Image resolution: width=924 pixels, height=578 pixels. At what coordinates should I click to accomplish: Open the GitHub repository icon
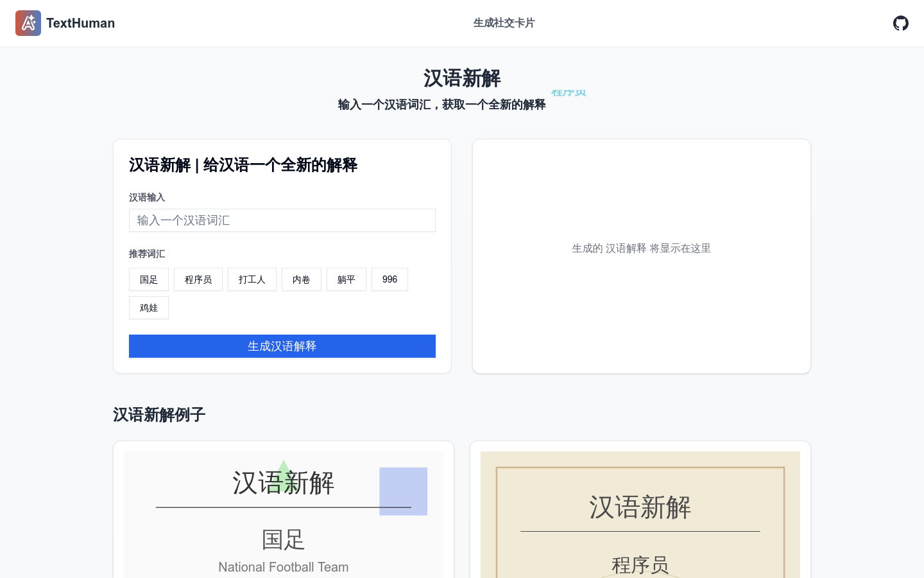901,23
